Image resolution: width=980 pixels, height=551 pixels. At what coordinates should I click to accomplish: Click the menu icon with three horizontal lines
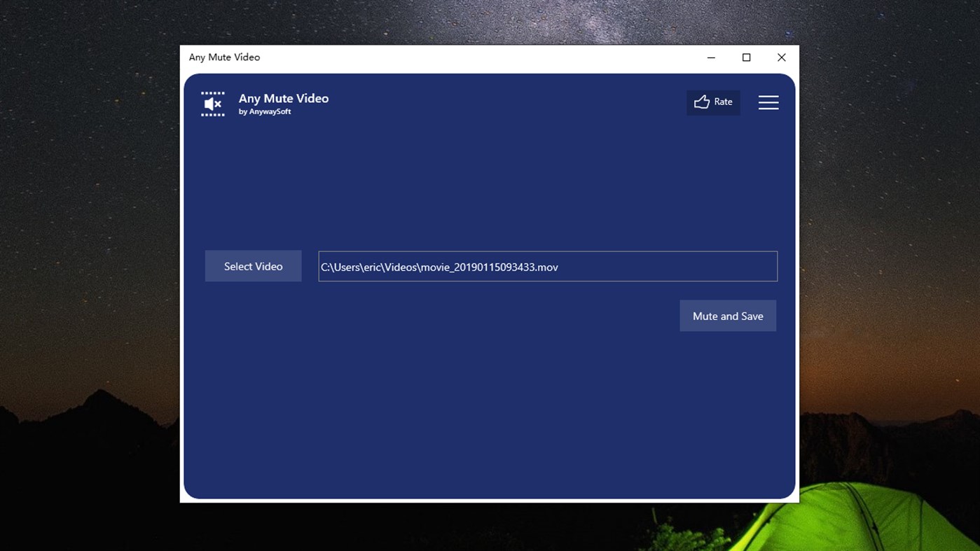point(768,102)
